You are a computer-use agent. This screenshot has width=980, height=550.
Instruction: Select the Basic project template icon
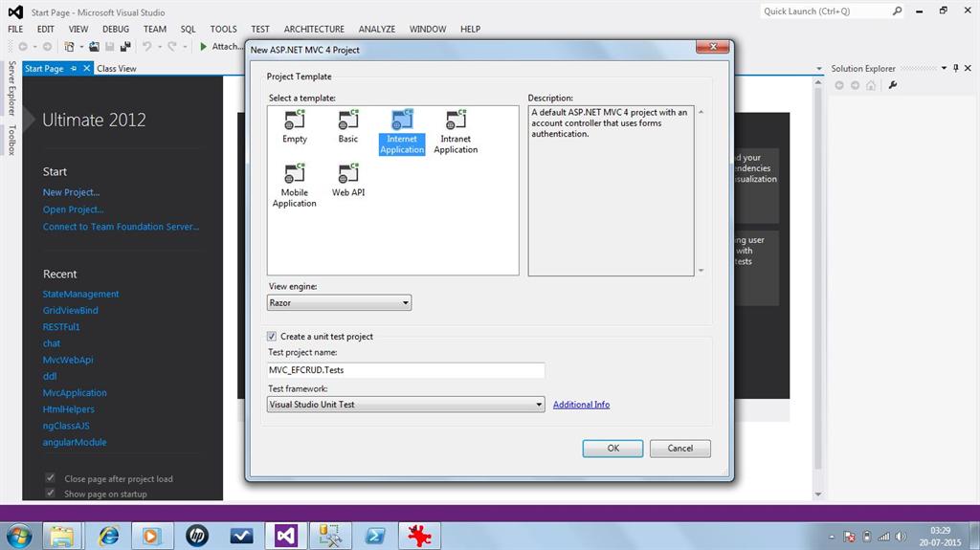coord(348,119)
